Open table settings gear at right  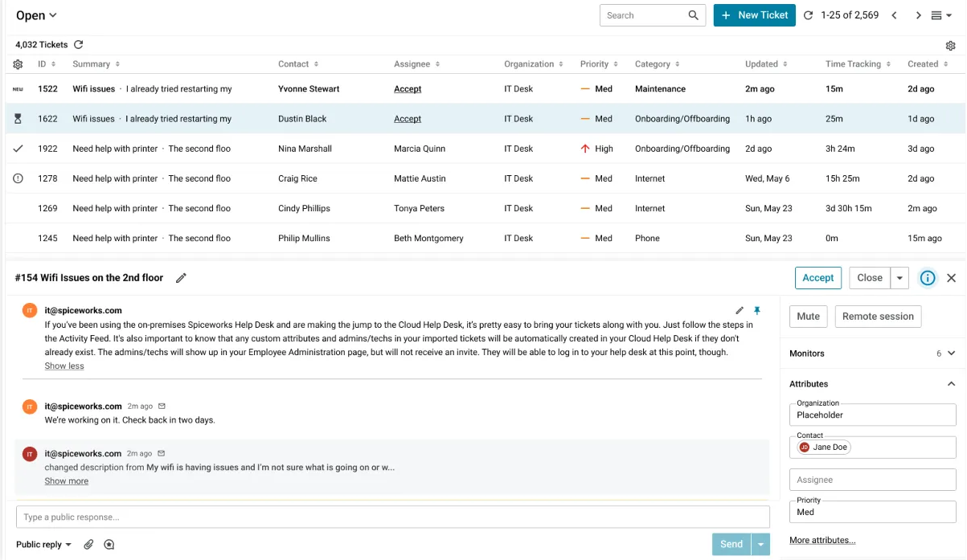(950, 46)
